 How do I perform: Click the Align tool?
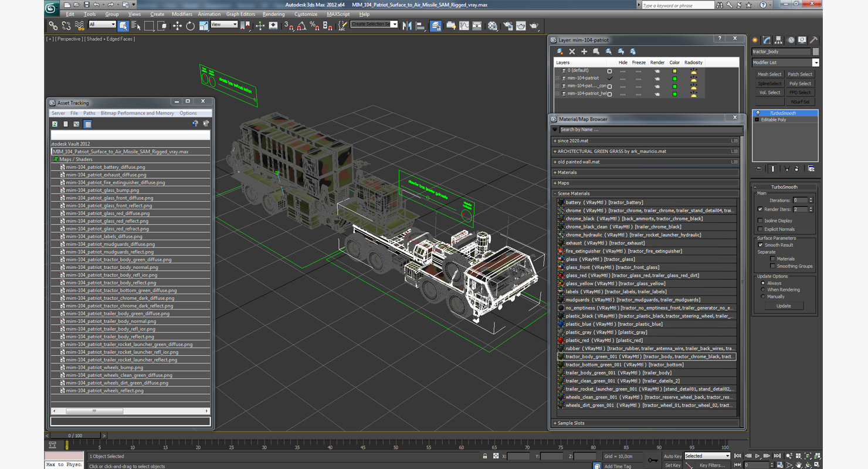click(x=420, y=26)
